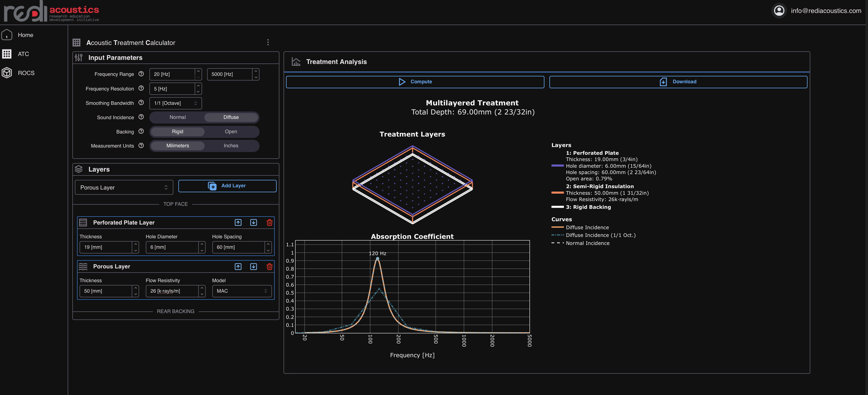Delete the Perforated Plate Layer with its trash icon
868x395 pixels.
coord(269,223)
